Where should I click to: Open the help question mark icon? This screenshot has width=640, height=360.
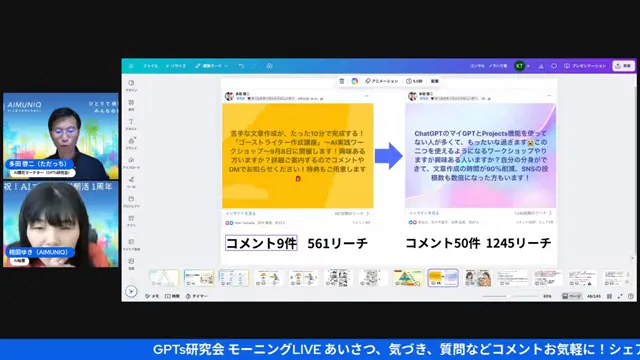[631, 296]
